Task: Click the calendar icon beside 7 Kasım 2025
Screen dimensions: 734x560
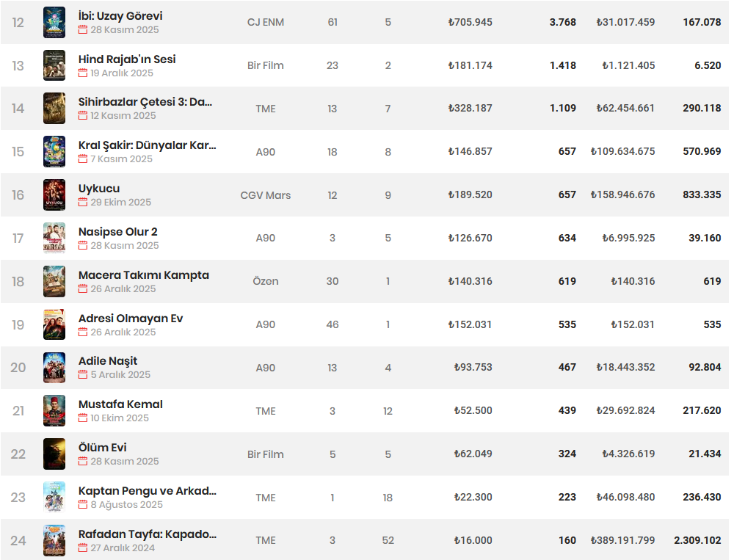Action: pyautogui.click(x=83, y=159)
